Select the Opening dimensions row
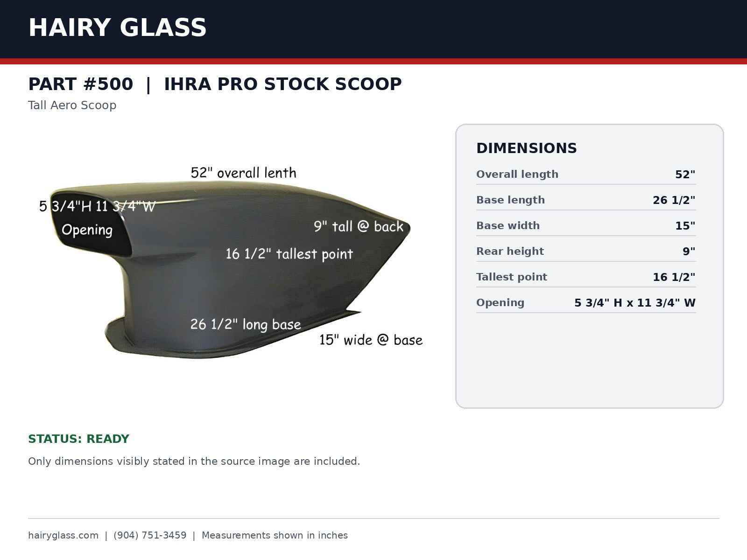This screenshot has width=747, height=560. [x=586, y=303]
